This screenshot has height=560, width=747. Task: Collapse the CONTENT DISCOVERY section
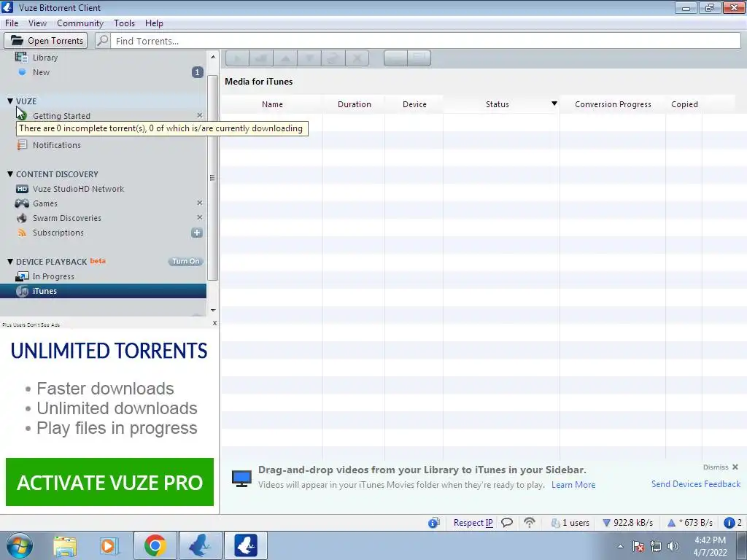pos(10,174)
